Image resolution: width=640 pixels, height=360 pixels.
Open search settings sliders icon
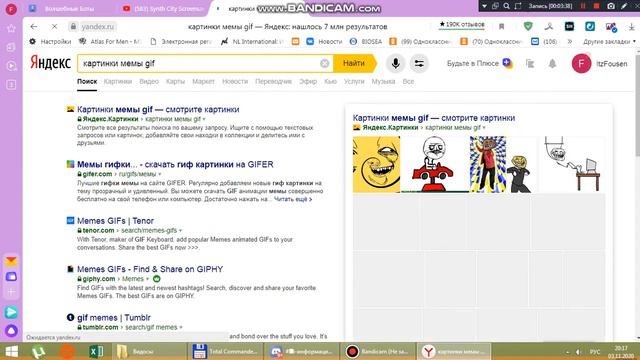[419, 64]
